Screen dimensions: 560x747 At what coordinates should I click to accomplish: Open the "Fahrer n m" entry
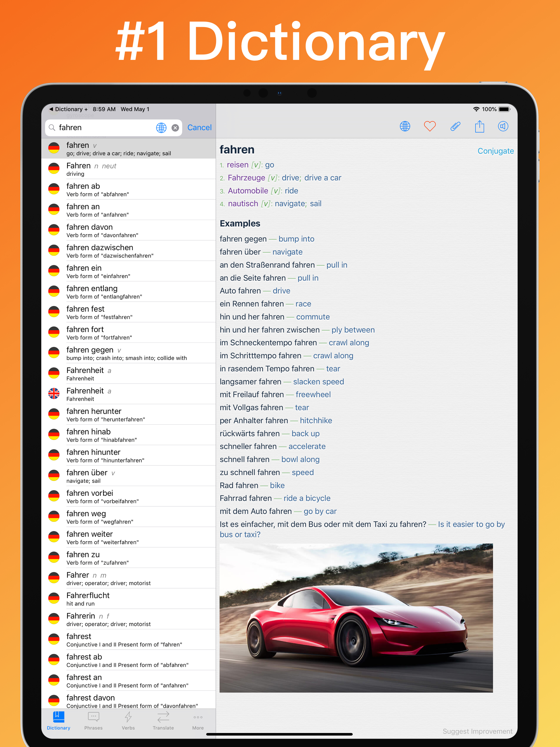[x=128, y=578]
